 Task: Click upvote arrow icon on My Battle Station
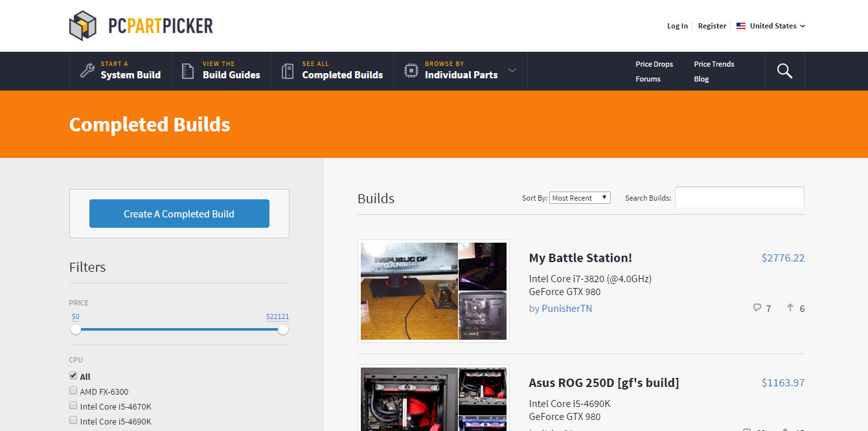(x=790, y=308)
